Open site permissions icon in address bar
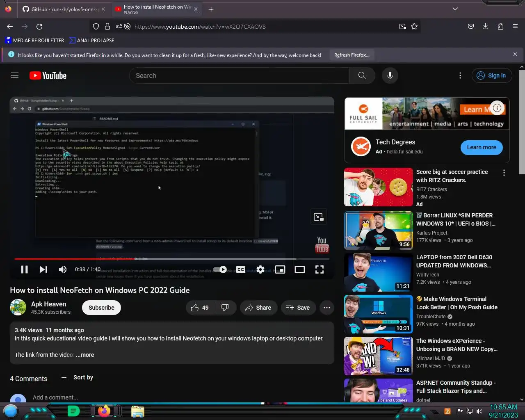 [119, 26]
